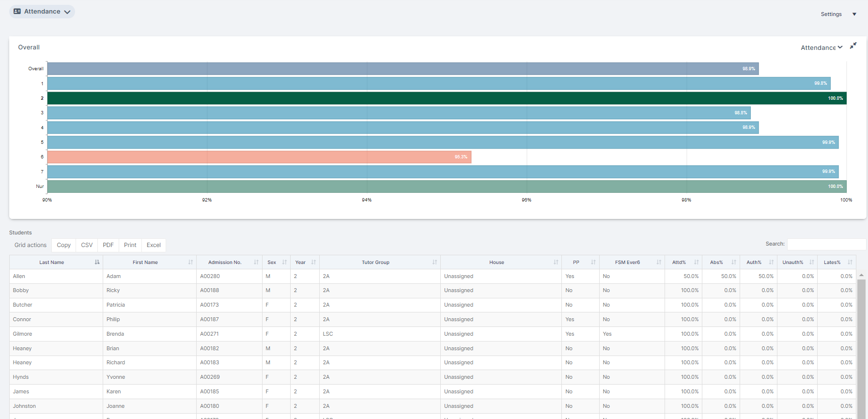This screenshot has height=419, width=868.
Task: Sort by Attd% column icon
Action: [x=696, y=262]
